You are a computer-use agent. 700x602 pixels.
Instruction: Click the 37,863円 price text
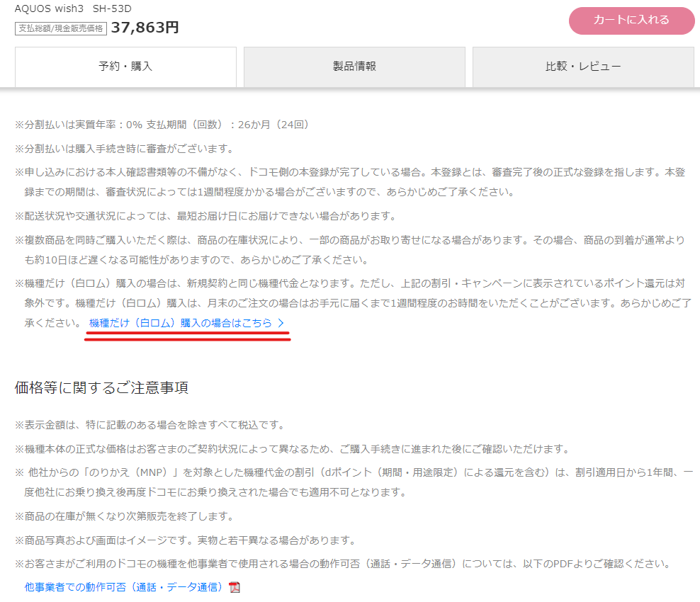145,28
